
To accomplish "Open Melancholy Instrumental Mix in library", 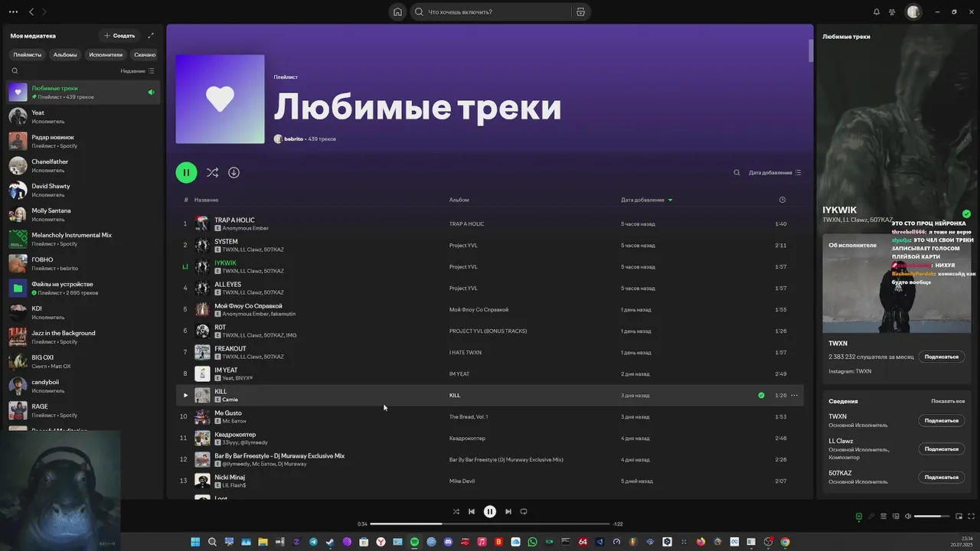I will point(83,239).
